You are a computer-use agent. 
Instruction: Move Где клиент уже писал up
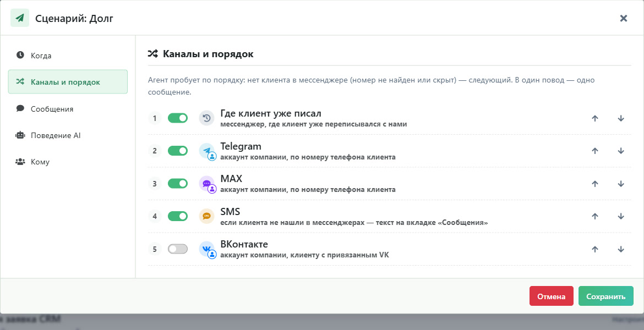pos(594,118)
